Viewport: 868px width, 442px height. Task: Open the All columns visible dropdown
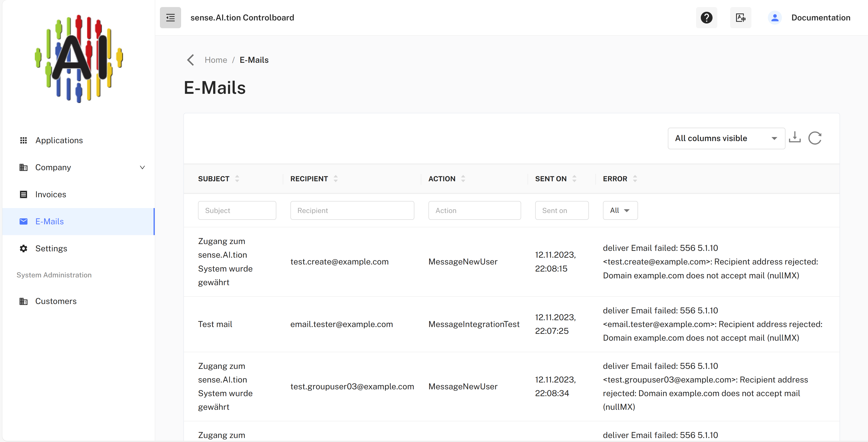[x=726, y=138]
